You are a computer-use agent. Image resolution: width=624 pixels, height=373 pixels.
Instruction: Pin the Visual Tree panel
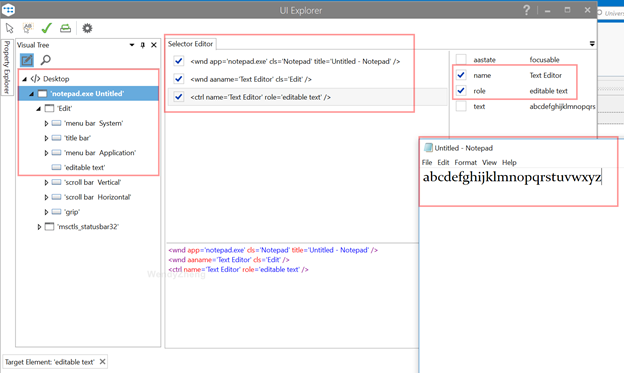[143, 45]
